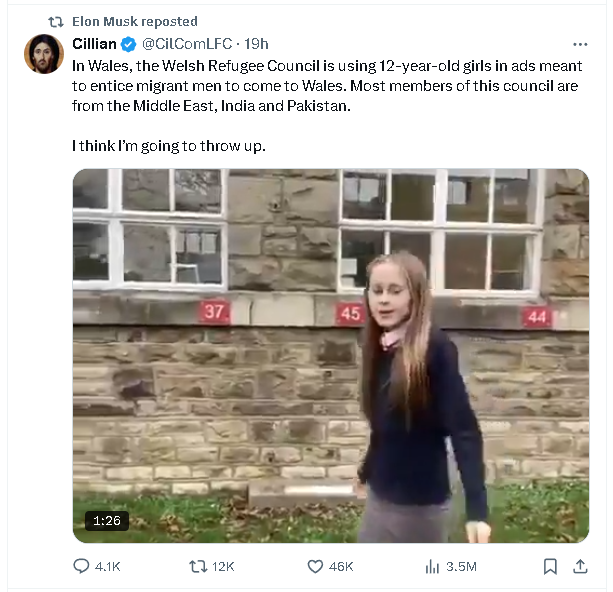
Task: Open the "Elon Musk reposted" link
Action: 135,21
